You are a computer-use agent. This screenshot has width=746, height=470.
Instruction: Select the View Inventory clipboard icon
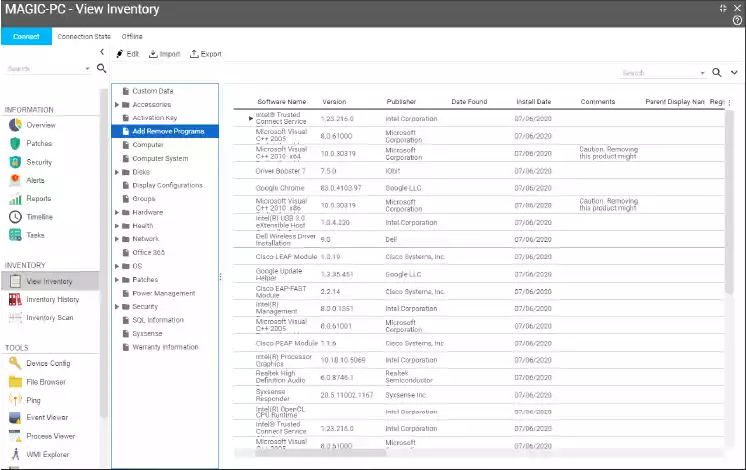[15, 281]
